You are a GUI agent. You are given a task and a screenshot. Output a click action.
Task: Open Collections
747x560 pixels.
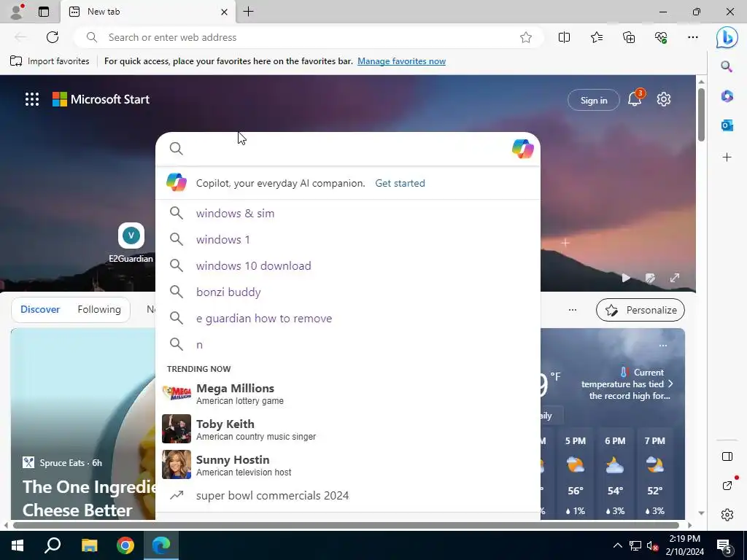click(629, 37)
